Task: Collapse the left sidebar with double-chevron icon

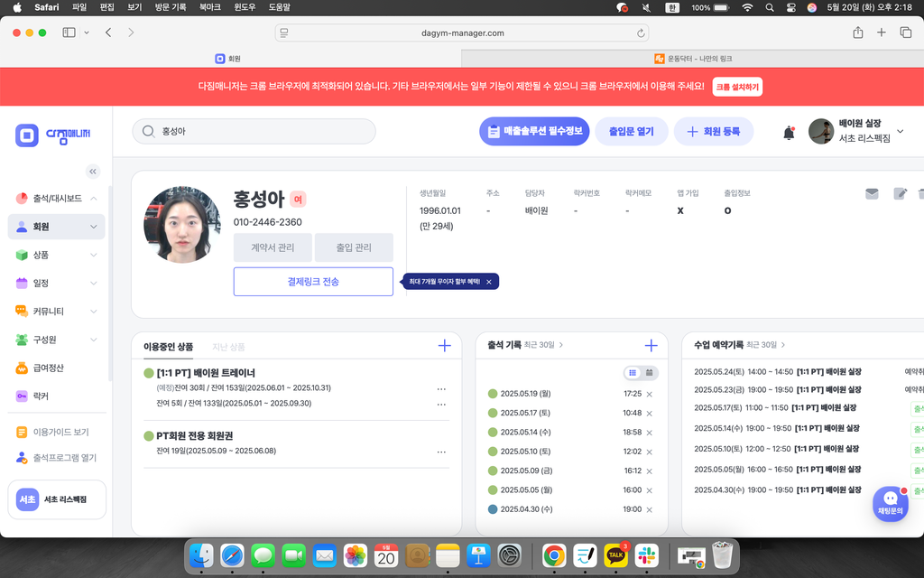Action: 93,172
